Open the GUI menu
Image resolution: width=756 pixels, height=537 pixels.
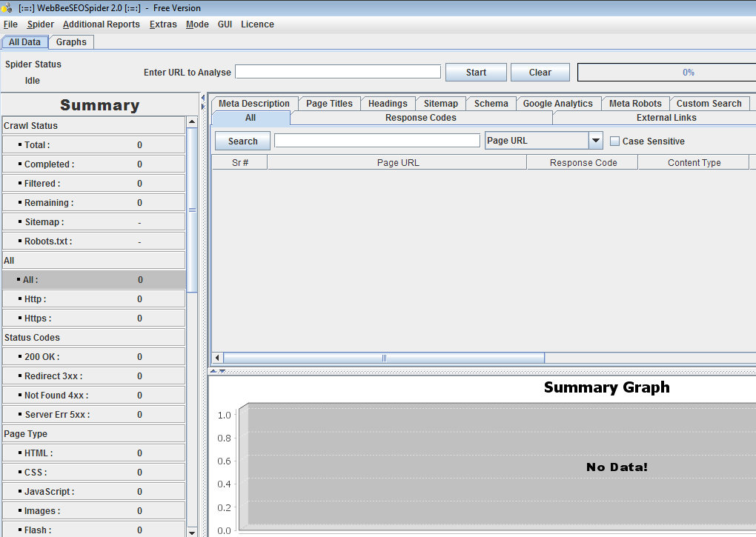click(x=225, y=24)
